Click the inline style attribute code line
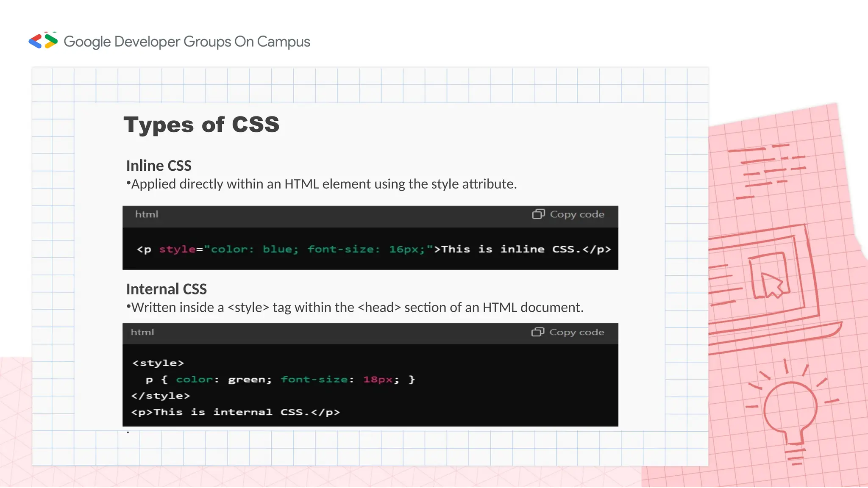 (x=373, y=249)
